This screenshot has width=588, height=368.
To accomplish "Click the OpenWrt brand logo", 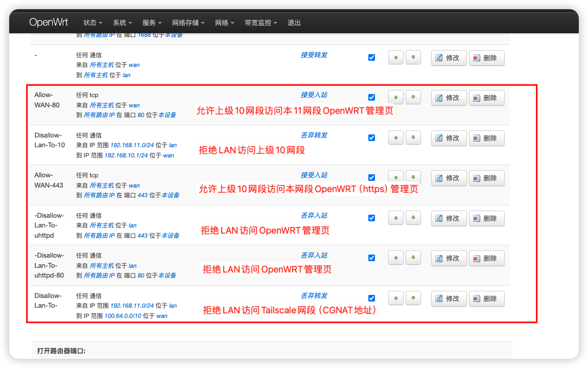I will pyautogui.click(x=49, y=22).
